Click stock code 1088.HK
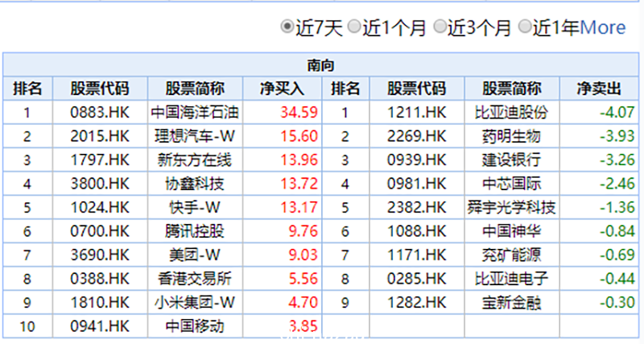This screenshot has width=644, height=344. (x=416, y=231)
